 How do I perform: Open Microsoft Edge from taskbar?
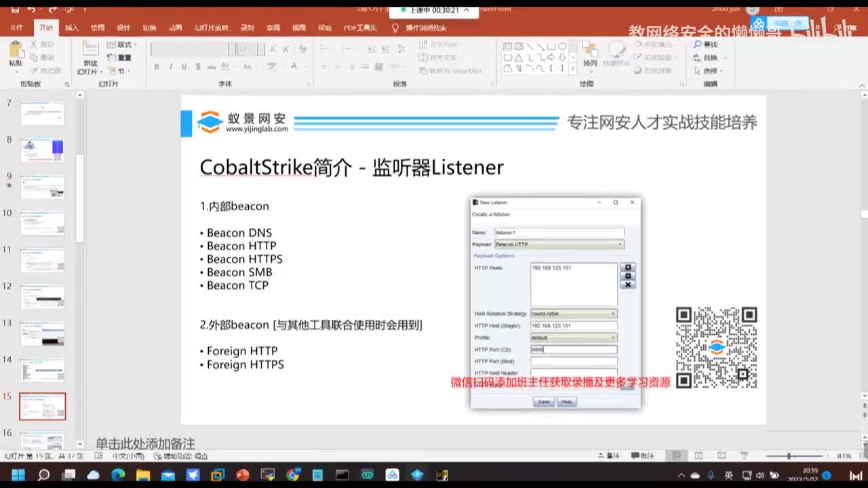click(118, 474)
